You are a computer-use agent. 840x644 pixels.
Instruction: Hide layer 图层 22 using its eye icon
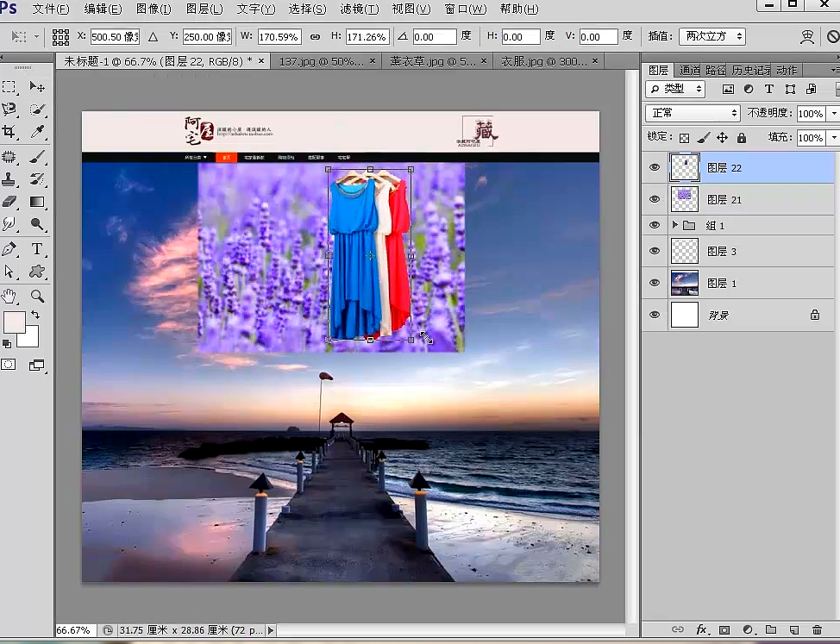click(655, 168)
